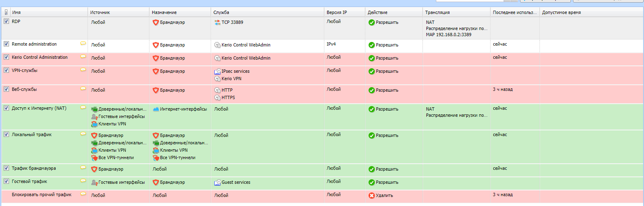Toggle the Remote administration rule checkbox

tap(6, 44)
